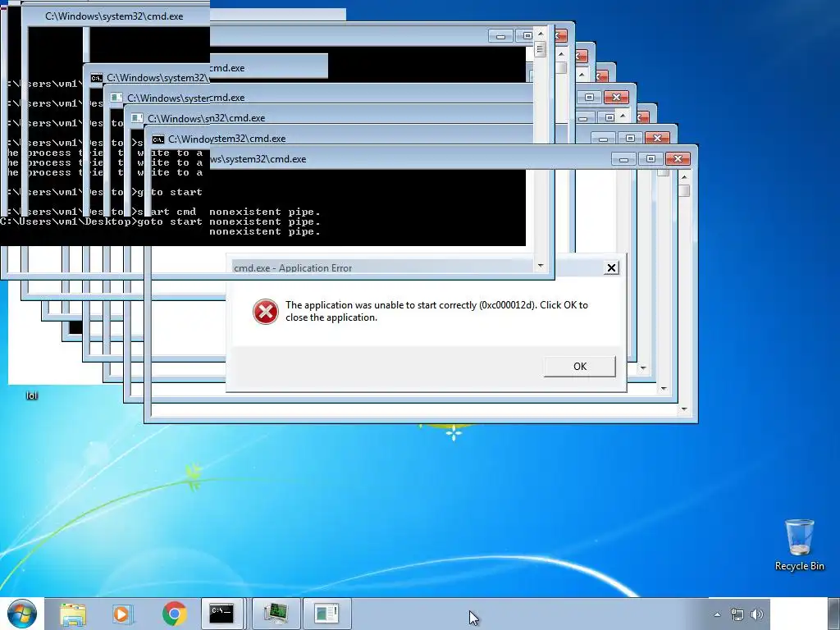The width and height of the screenshot is (840, 630).
Task: Click the front-most "ws\system32\cmd.exe" title text
Action: click(258, 159)
